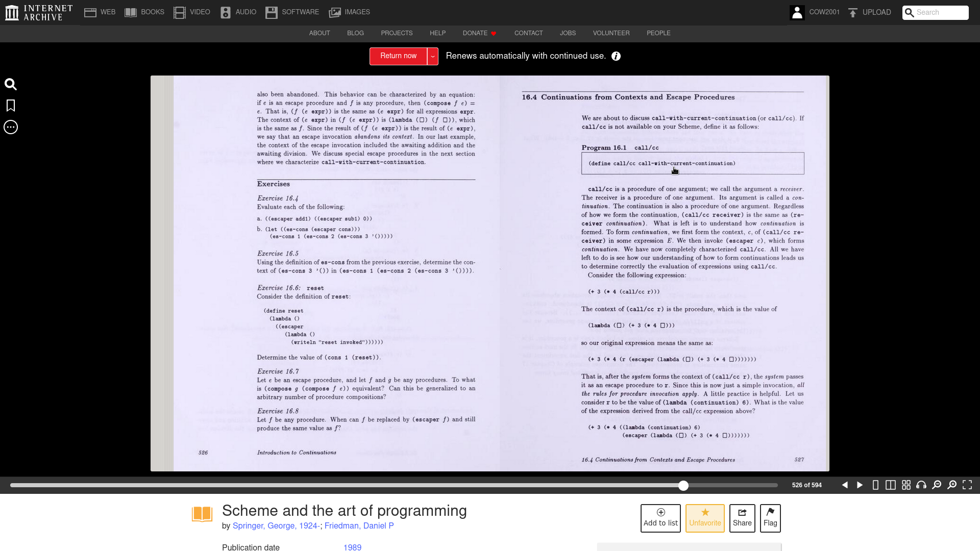Open the Audio section
Viewport: 980px width, 551px height.
[x=238, y=12]
